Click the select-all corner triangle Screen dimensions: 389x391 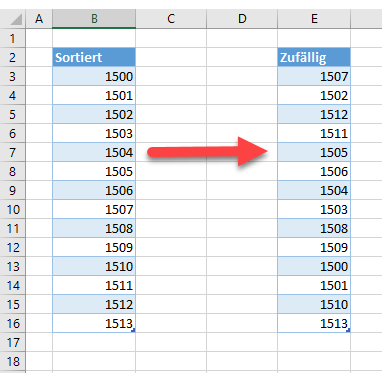(x=16, y=19)
